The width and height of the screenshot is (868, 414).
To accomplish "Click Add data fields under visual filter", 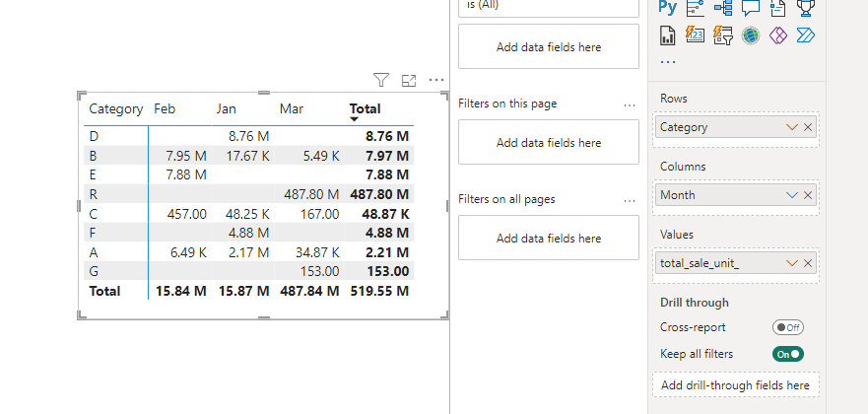I will point(549,47).
